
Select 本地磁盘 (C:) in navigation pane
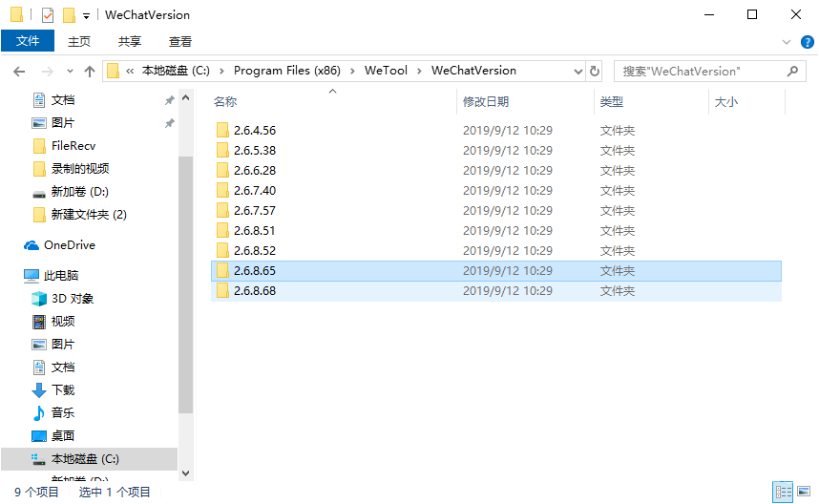(90, 458)
